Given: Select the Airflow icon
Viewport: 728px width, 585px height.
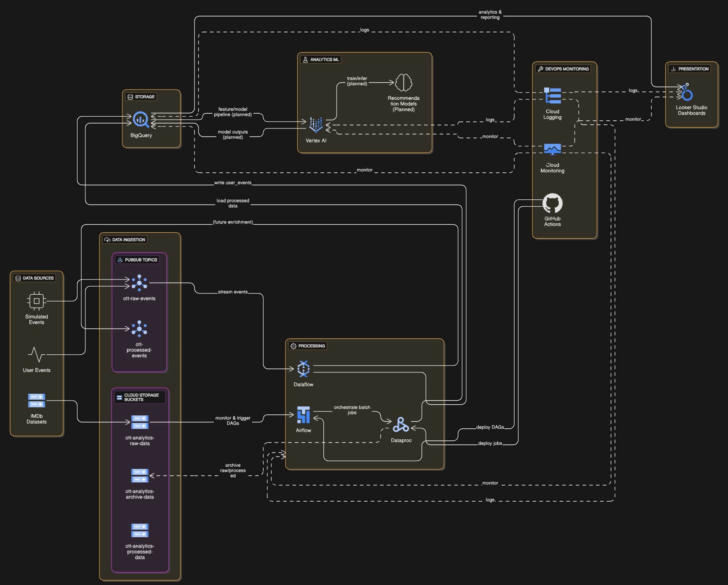Looking at the screenshot, I should coord(303,415).
